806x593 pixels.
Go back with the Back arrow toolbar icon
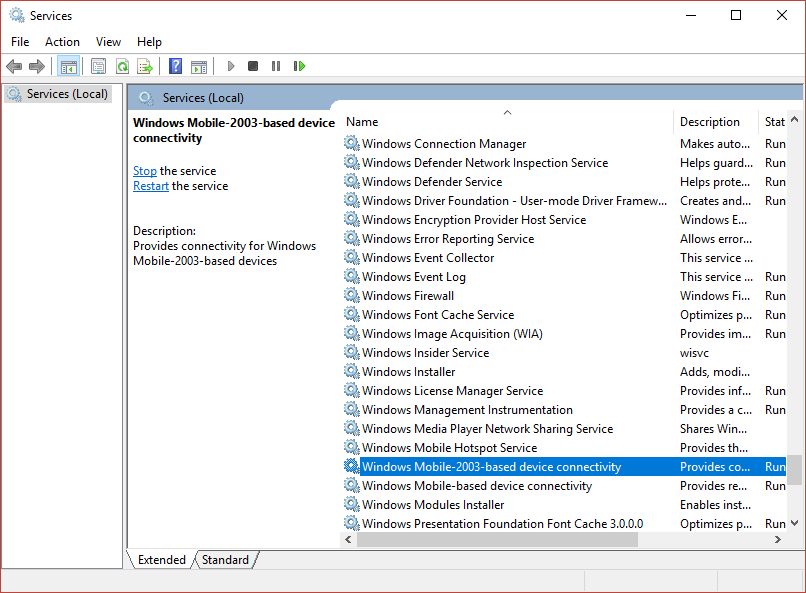(14, 66)
